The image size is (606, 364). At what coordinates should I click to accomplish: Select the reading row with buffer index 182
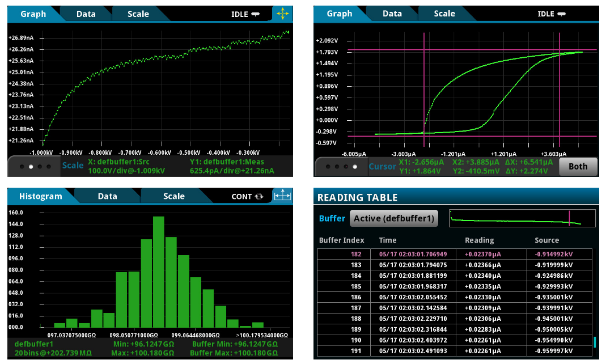(x=454, y=255)
